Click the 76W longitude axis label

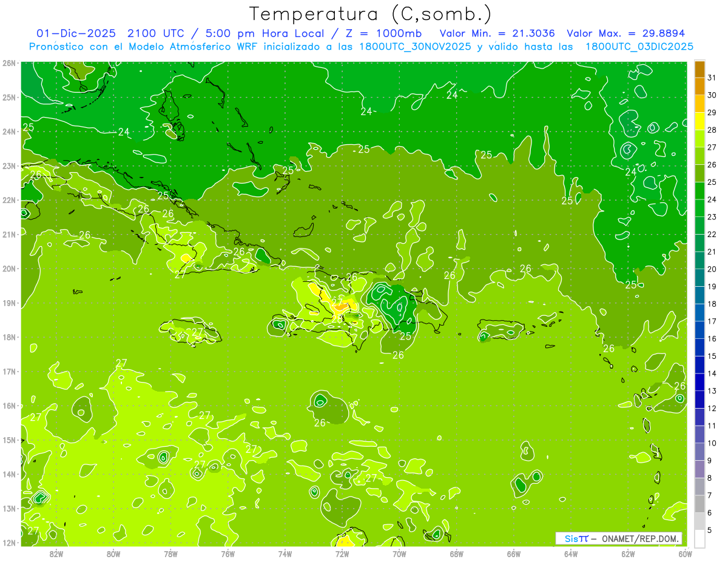(x=227, y=553)
